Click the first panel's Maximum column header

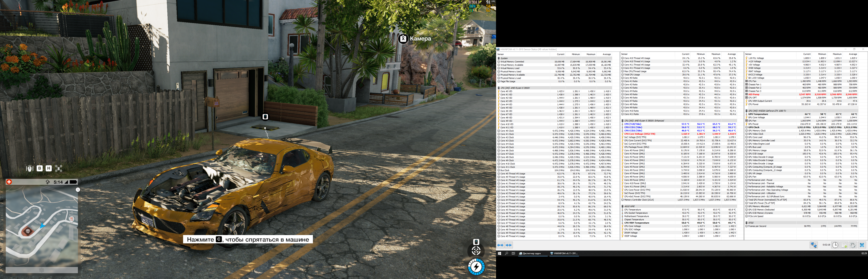(591, 54)
